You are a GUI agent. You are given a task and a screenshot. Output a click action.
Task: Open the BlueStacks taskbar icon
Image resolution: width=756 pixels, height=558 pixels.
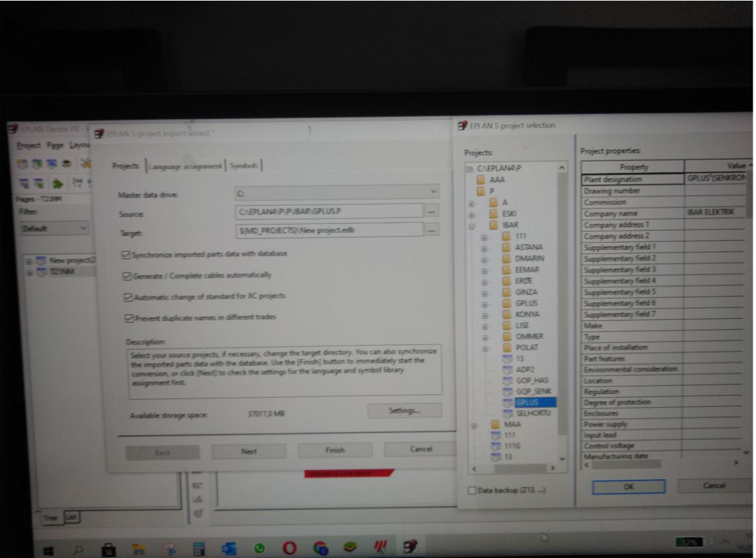[350, 547]
